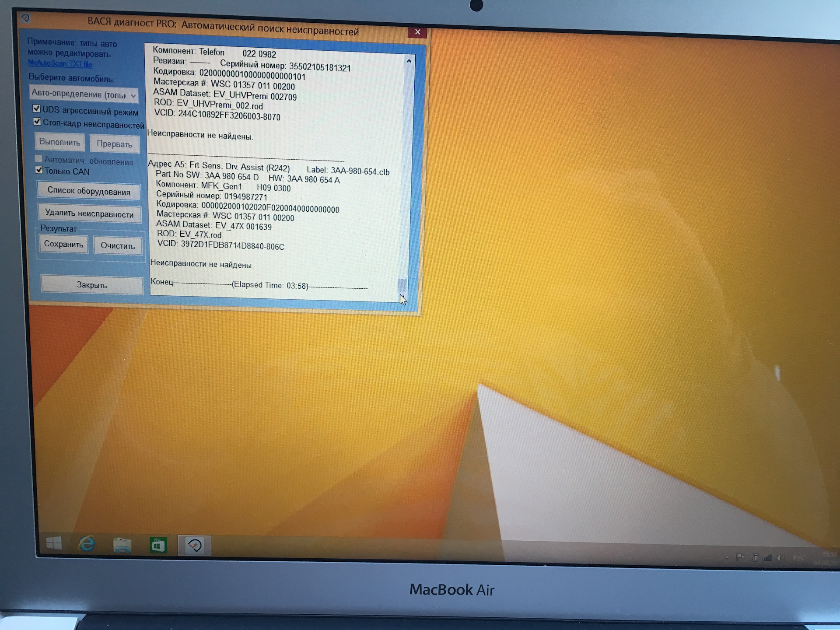Image resolution: width=840 pixels, height=630 pixels.
Task: Open taskbar clock and date
Action: 826,558
